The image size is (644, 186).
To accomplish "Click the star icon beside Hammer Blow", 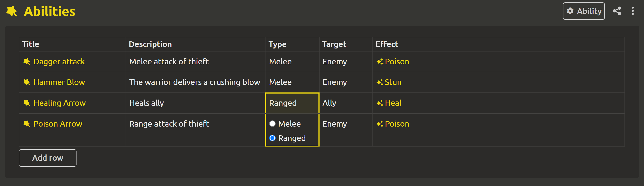I will pyautogui.click(x=27, y=82).
